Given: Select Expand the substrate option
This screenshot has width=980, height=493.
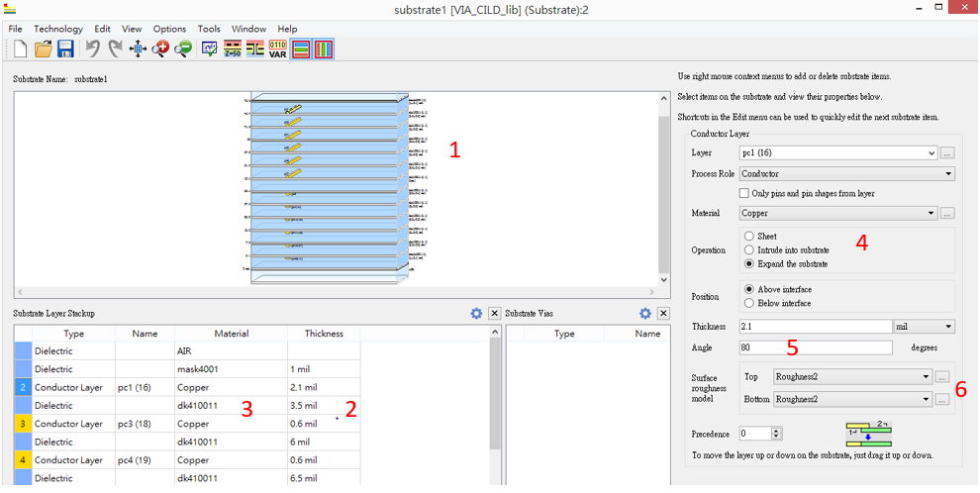Looking at the screenshot, I should (x=748, y=263).
